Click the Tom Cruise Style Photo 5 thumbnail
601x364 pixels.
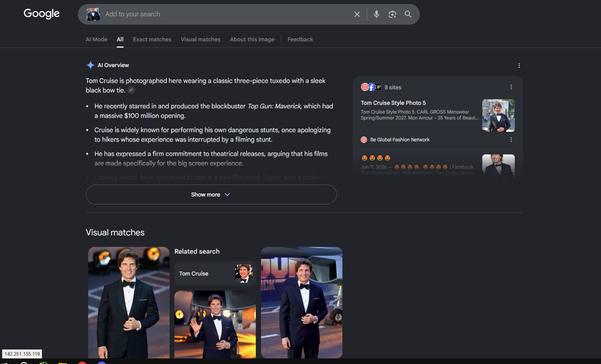point(499,116)
